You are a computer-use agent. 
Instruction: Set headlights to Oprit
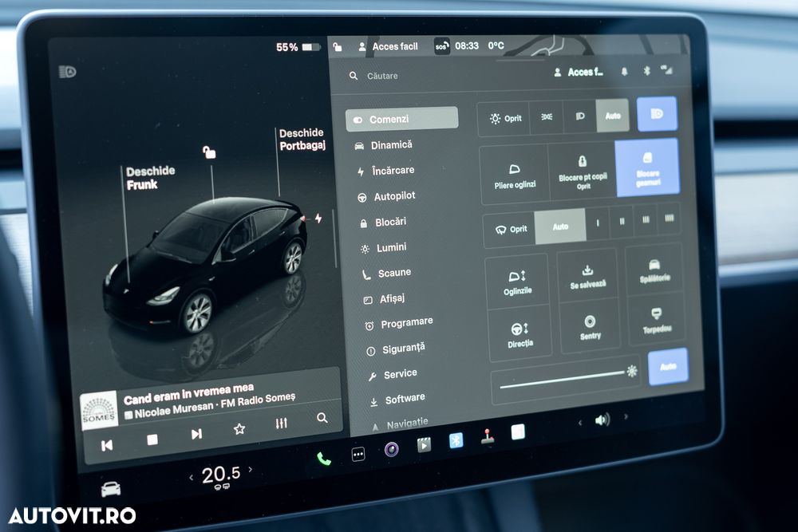pyautogui.click(x=505, y=119)
